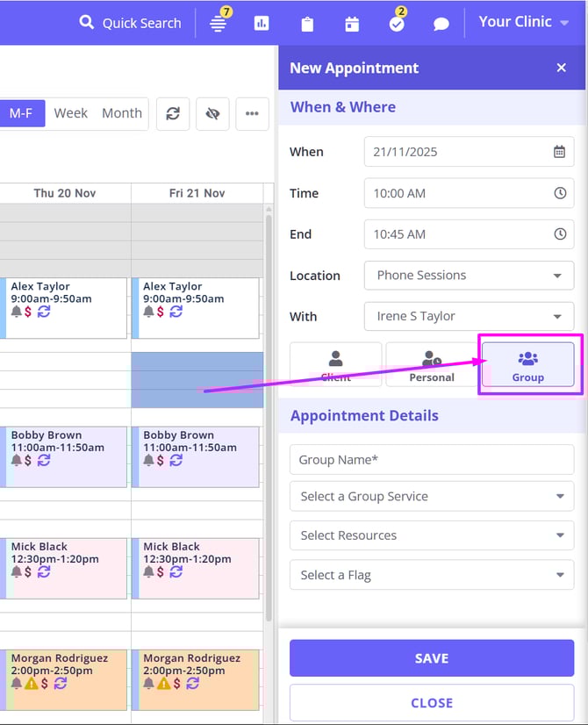Screen dimensions: 588x725
Task: Expand the Location dropdown showing Phone Sessions
Action: point(469,276)
